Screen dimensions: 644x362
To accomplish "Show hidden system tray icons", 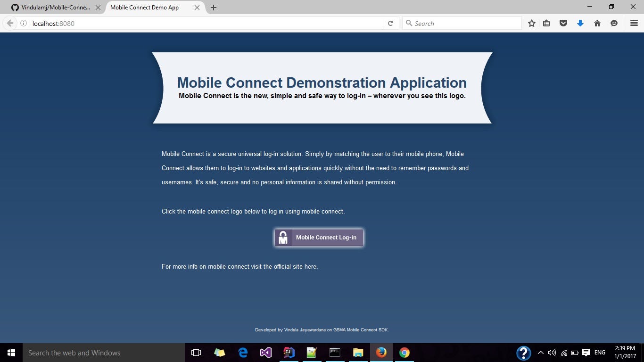I will (x=541, y=353).
